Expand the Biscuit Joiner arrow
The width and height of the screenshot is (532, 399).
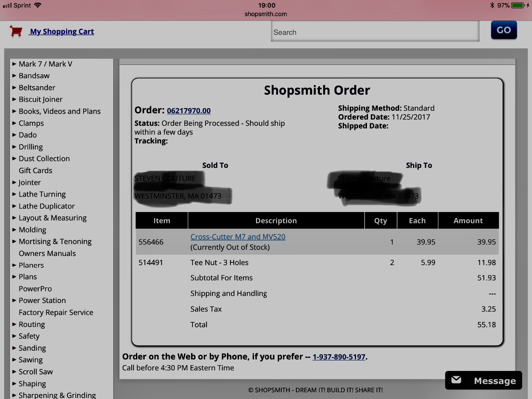pyautogui.click(x=14, y=99)
